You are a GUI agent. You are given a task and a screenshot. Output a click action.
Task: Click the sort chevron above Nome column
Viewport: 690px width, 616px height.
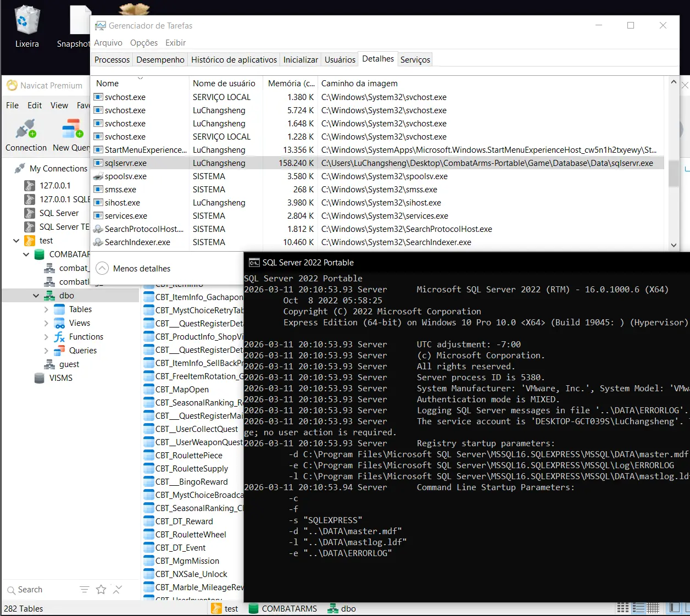tap(140, 77)
